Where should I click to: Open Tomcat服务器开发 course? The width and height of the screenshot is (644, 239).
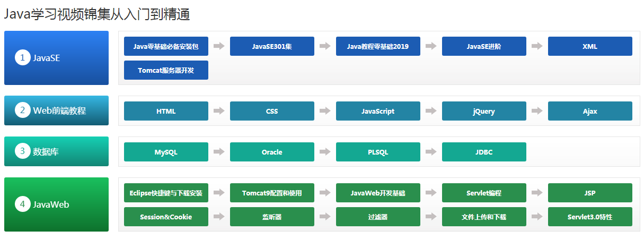pos(166,70)
